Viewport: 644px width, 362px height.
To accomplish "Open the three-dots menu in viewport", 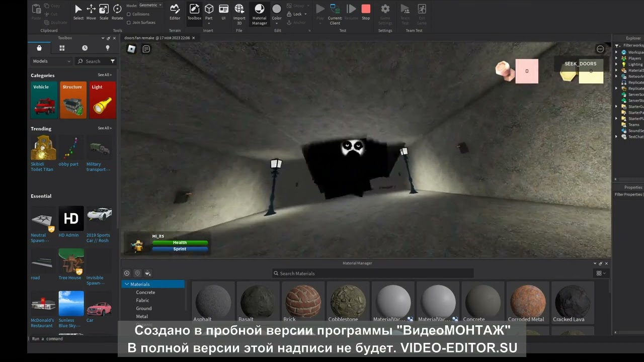I will point(600,49).
